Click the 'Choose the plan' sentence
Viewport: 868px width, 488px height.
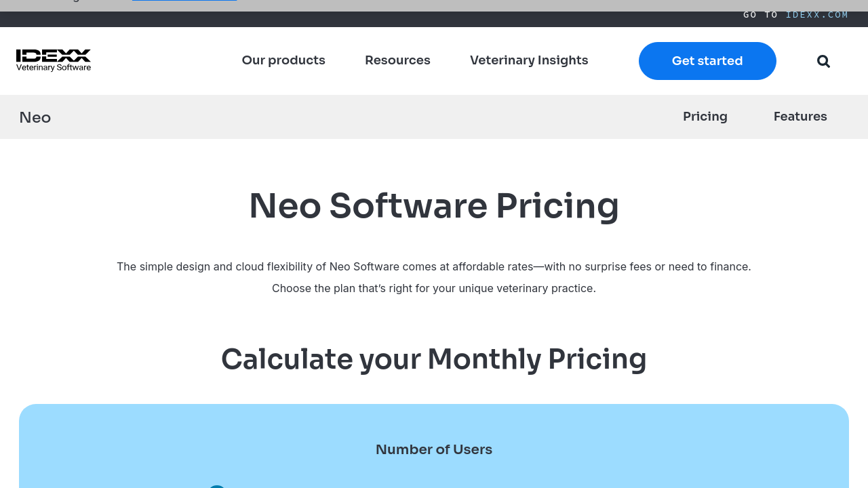click(x=434, y=288)
